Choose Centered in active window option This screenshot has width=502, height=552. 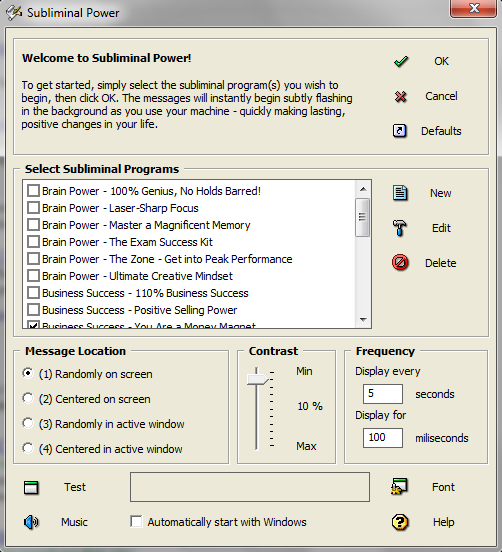[x=28, y=448]
